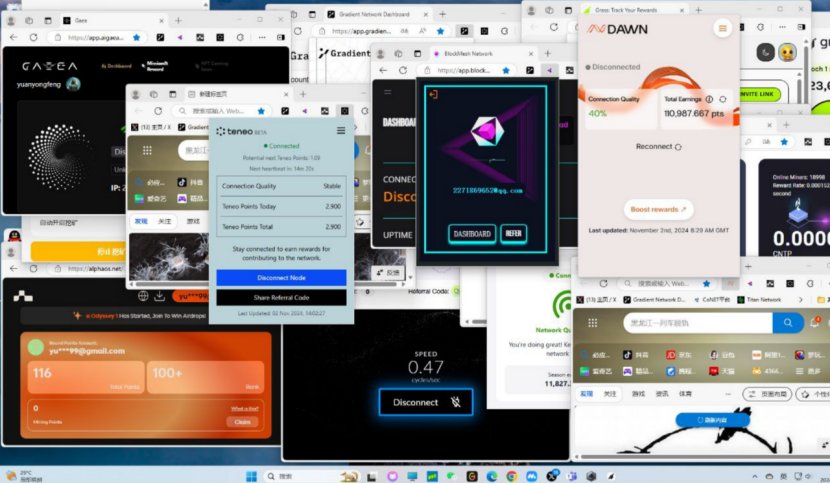Screen dimensions: 830x484
Task: Click the purple extension icon in the BlockMesh toolbar
Action: (549, 70)
